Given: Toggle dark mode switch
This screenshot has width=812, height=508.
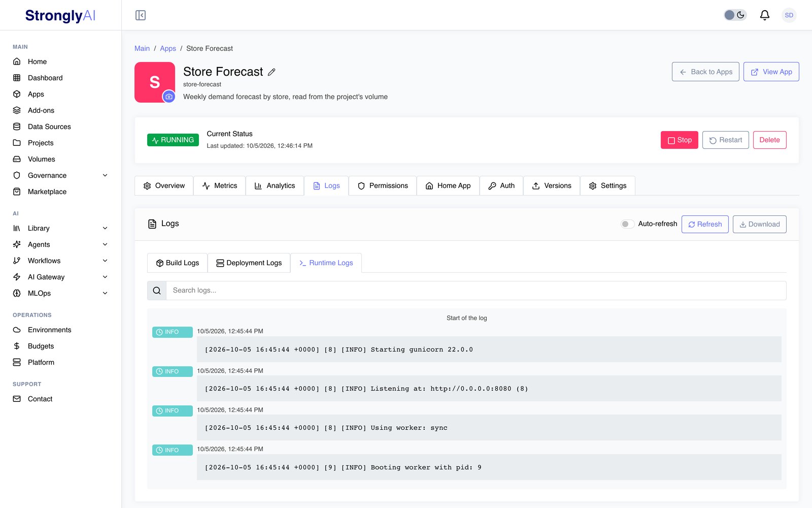Looking at the screenshot, I should pos(735,15).
